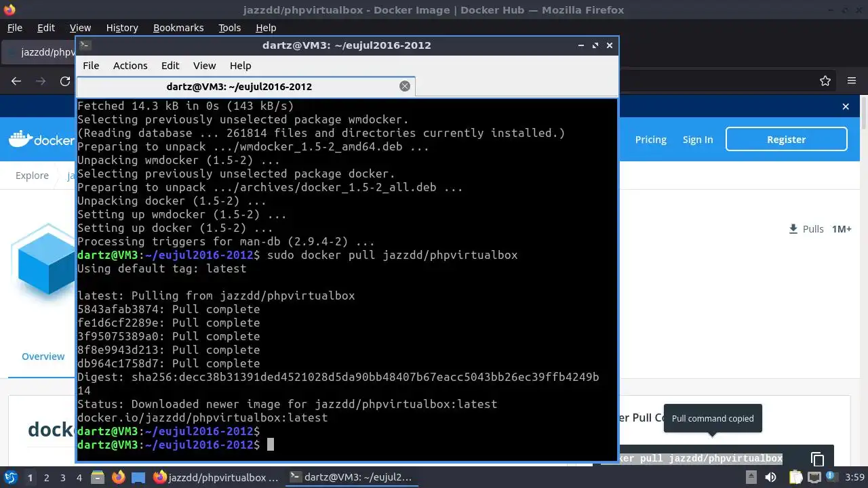Click the copy pull command icon

817,459
